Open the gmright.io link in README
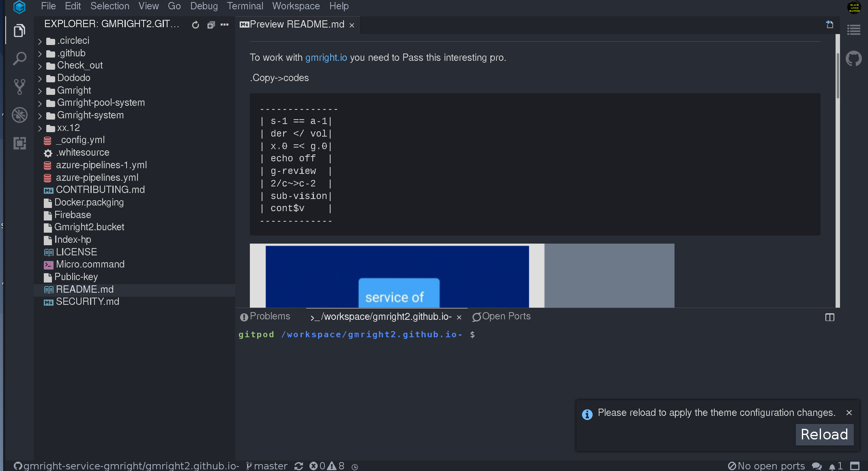 click(326, 57)
